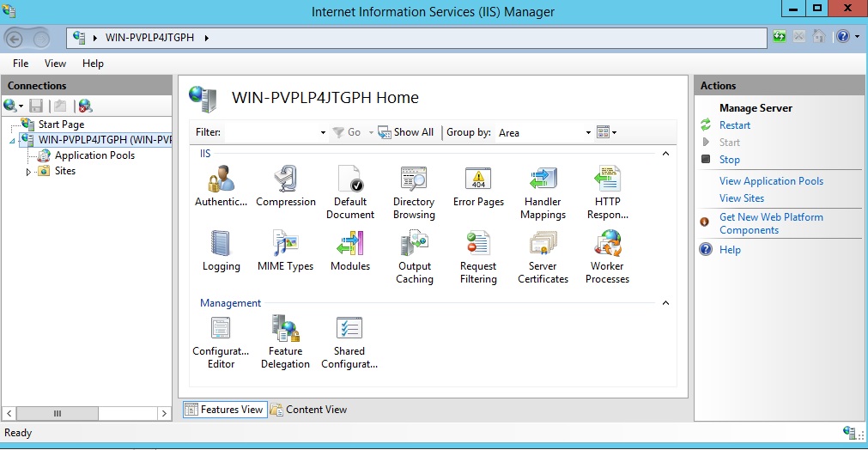Click the refresh page icon in address bar
Screen dimensions: 868x450
[x=780, y=37]
